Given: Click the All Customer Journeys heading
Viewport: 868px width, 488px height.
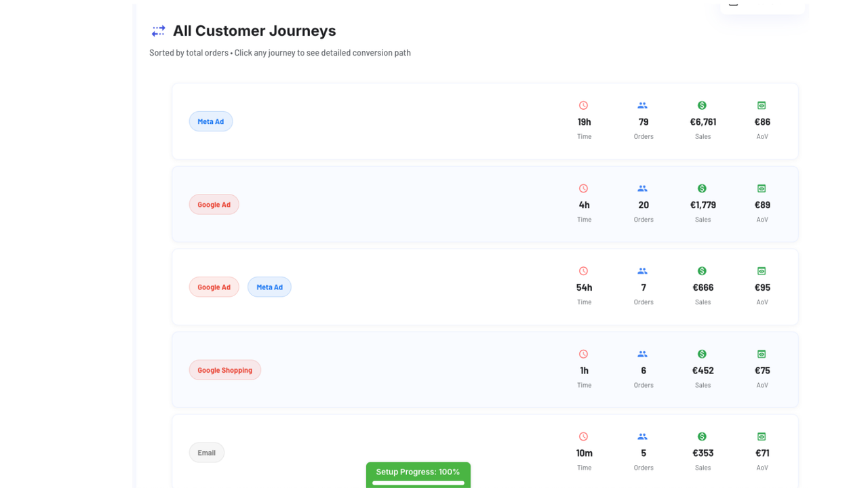Looking at the screenshot, I should (254, 31).
